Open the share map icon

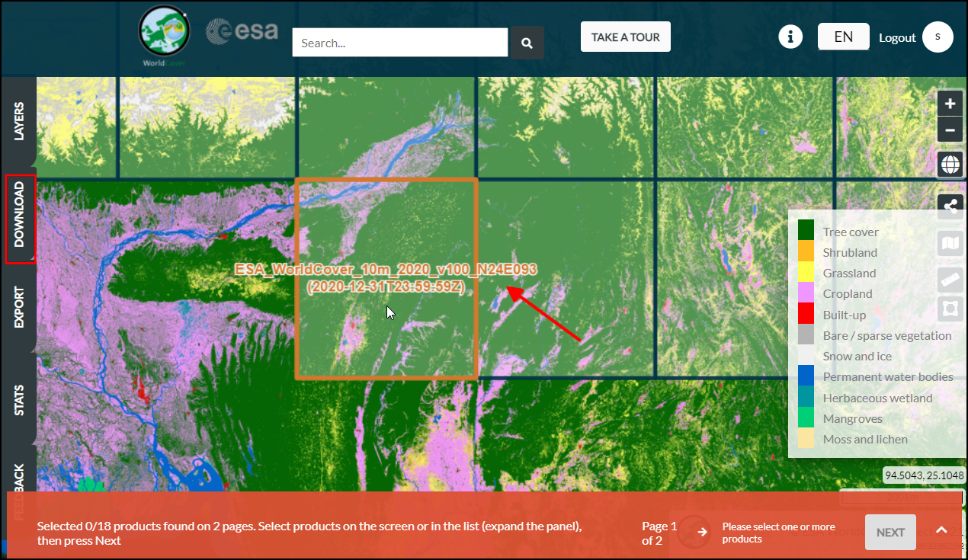point(950,206)
